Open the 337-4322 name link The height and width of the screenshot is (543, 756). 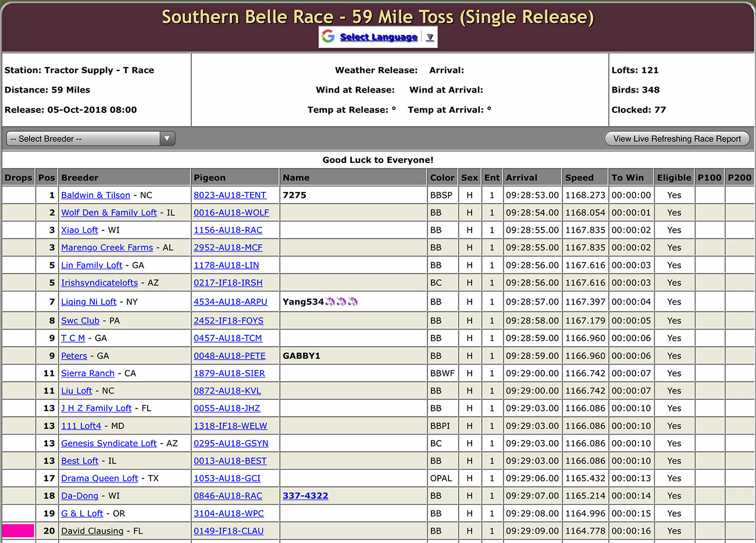click(x=305, y=496)
